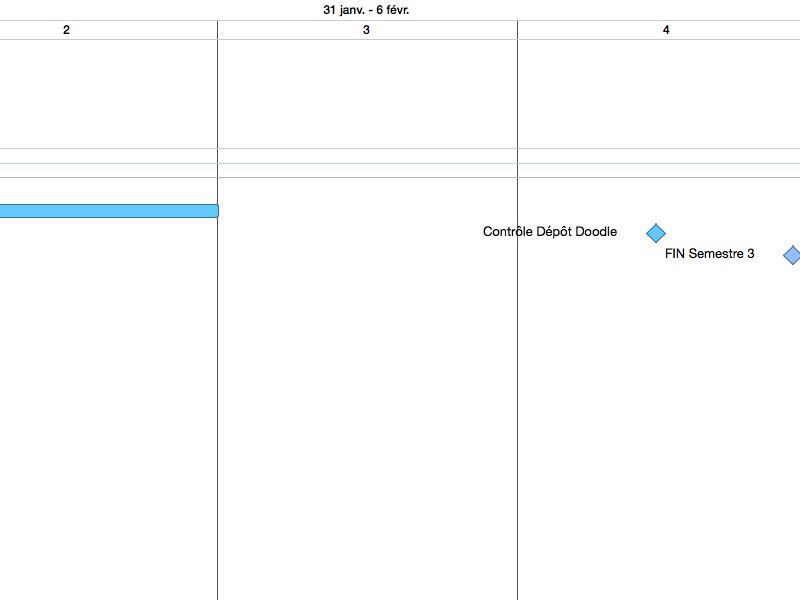Click empty chart space in day 2 below task bar
The height and width of the screenshot is (600, 800).
tap(100, 400)
